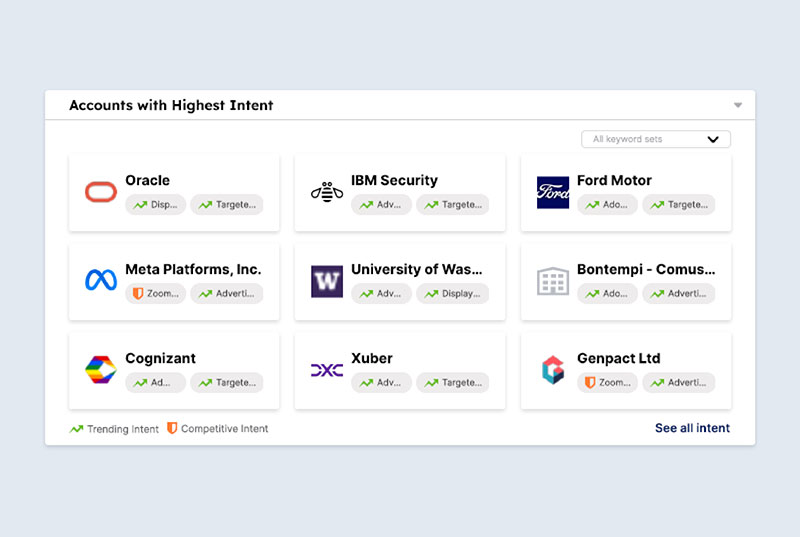
Task: Click the Oracle red logo icon
Action: point(101,192)
